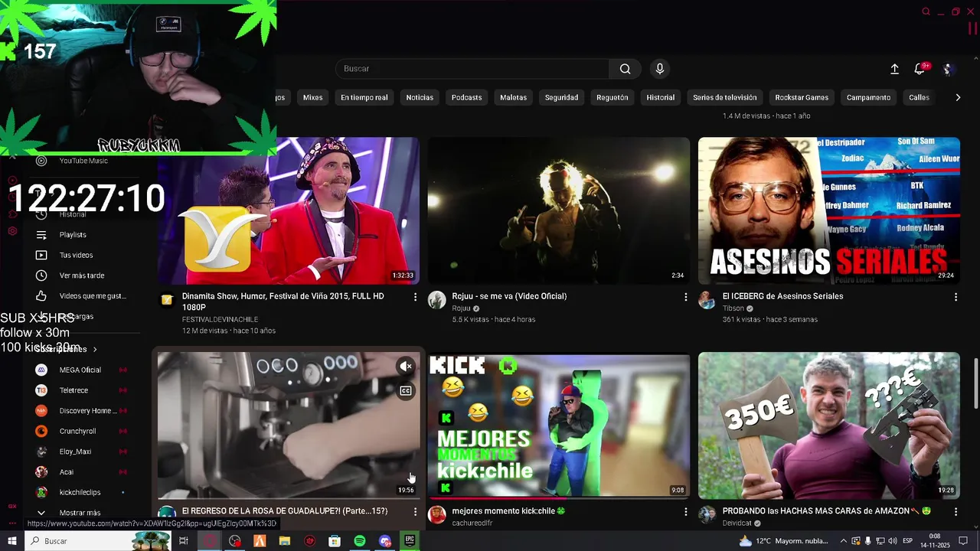Open File Explorer from the taskbar
This screenshot has height=551, width=980.
tap(285, 541)
